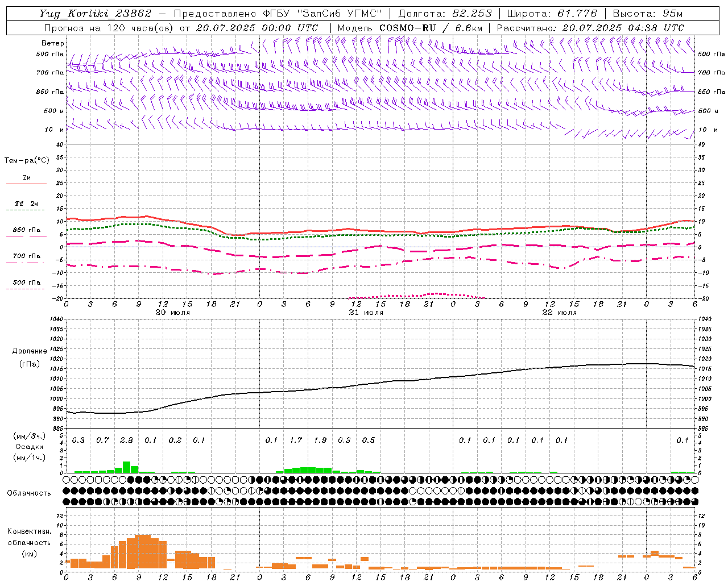
Task: Click the 22 июля date label
Action: click(559, 313)
